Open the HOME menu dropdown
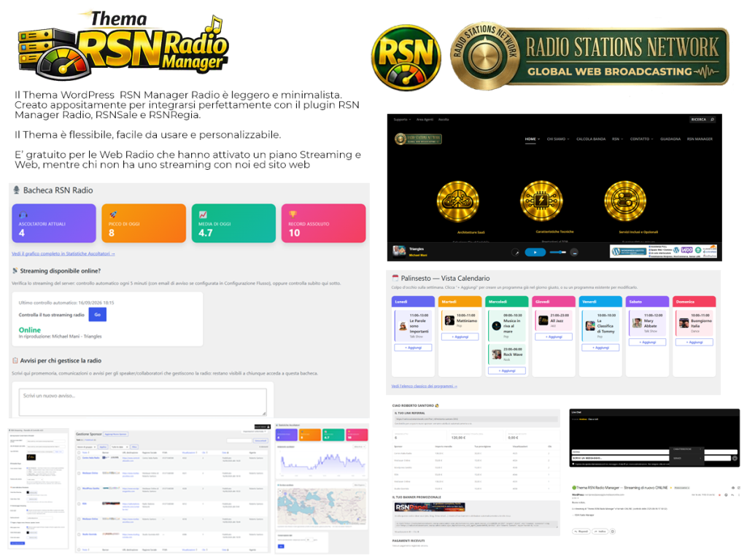 (x=532, y=139)
